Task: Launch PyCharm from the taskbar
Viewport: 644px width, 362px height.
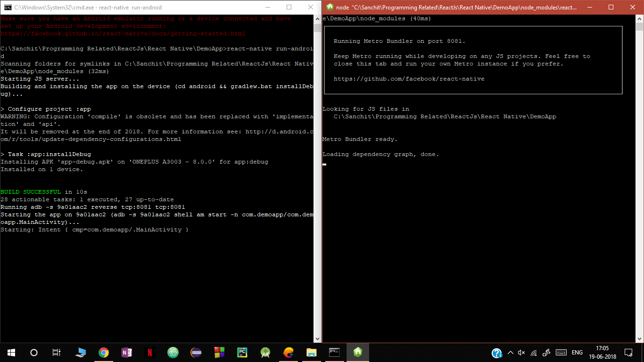Action: 242,352
